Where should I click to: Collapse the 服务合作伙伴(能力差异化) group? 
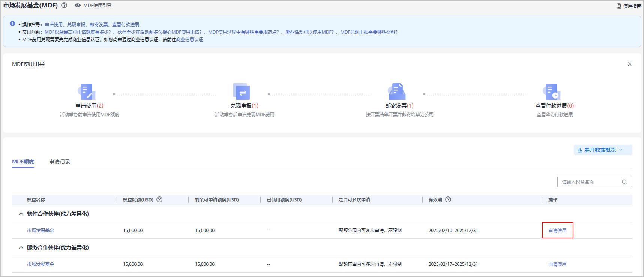click(21, 247)
